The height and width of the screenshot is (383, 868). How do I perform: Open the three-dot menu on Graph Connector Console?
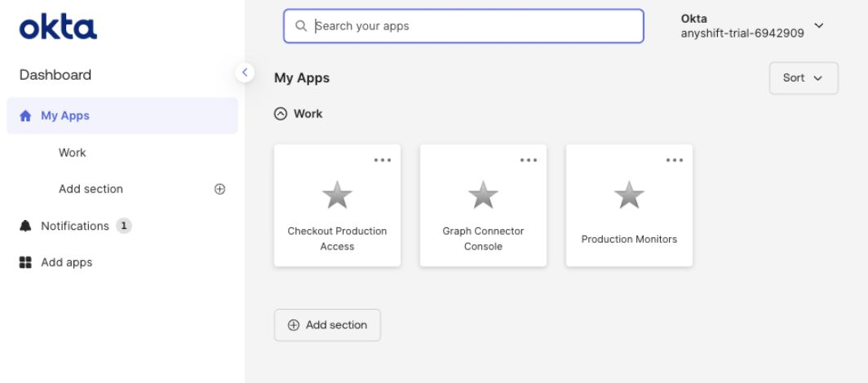click(529, 161)
